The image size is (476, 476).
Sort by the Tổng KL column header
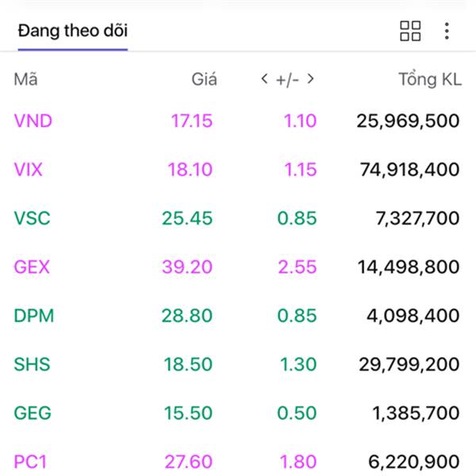coord(429,79)
